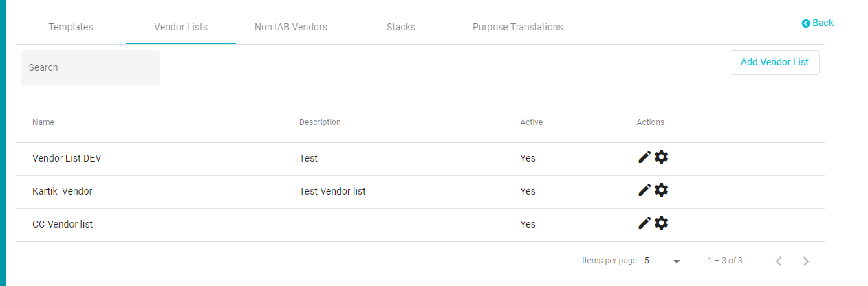Go to the previous page arrow
The width and height of the screenshot is (868, 286).
pyautogui.click(x=779, y=261)
